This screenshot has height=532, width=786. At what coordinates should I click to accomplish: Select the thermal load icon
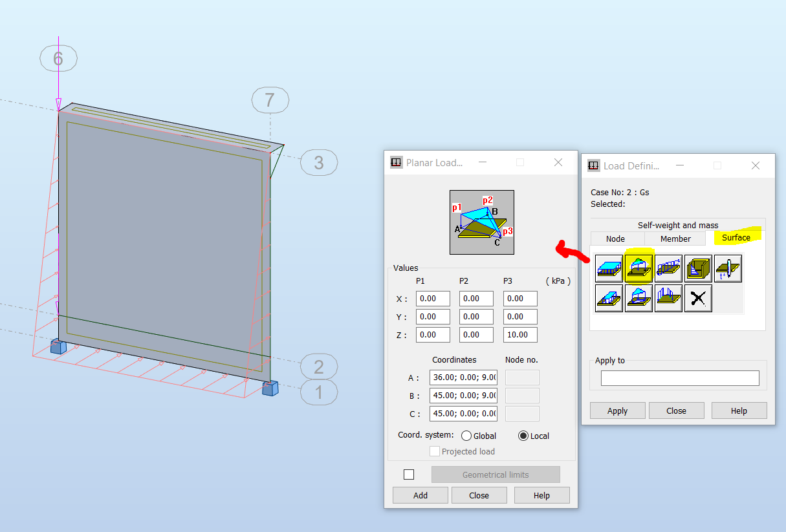click(728, 268)
